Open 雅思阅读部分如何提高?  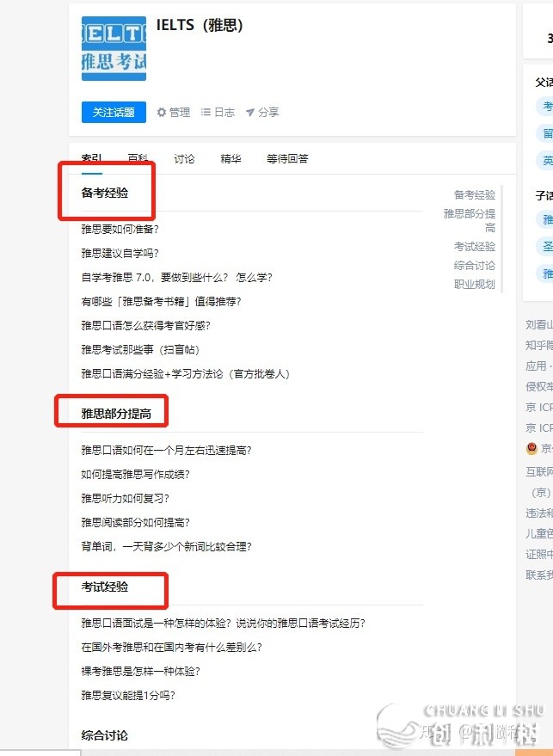coord(136,523)
